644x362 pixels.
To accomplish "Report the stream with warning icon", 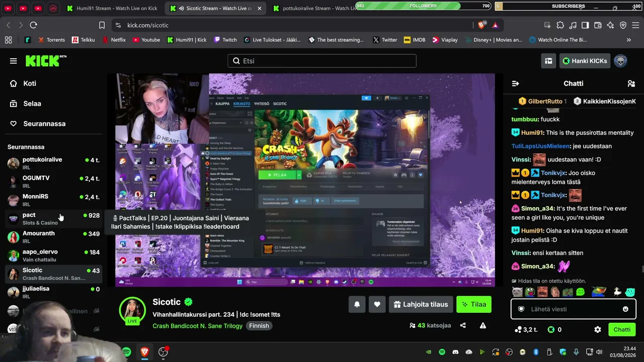I will pos(483,325).
